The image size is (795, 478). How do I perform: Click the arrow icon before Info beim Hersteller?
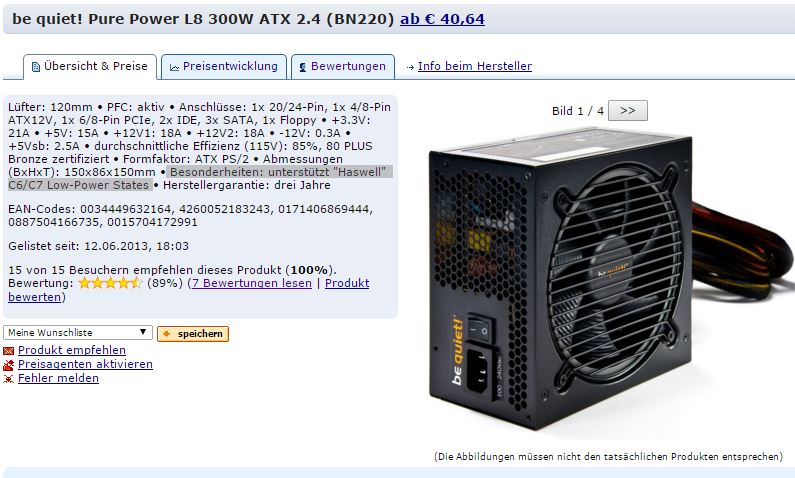410,67
